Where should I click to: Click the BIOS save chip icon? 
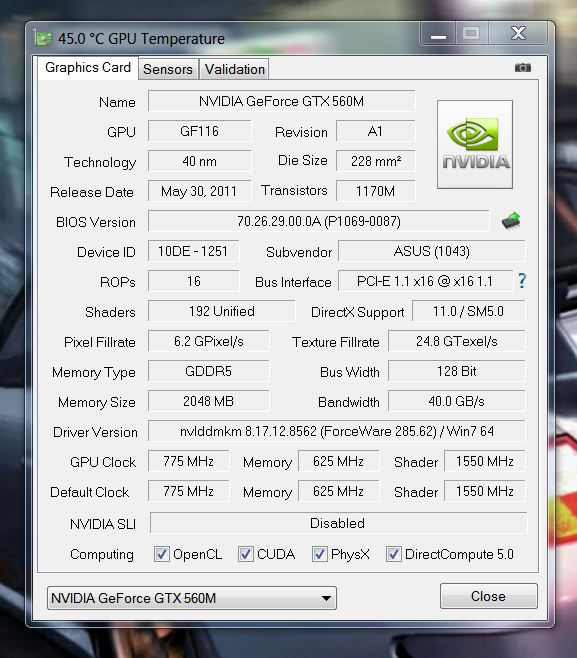coord(511,221)
